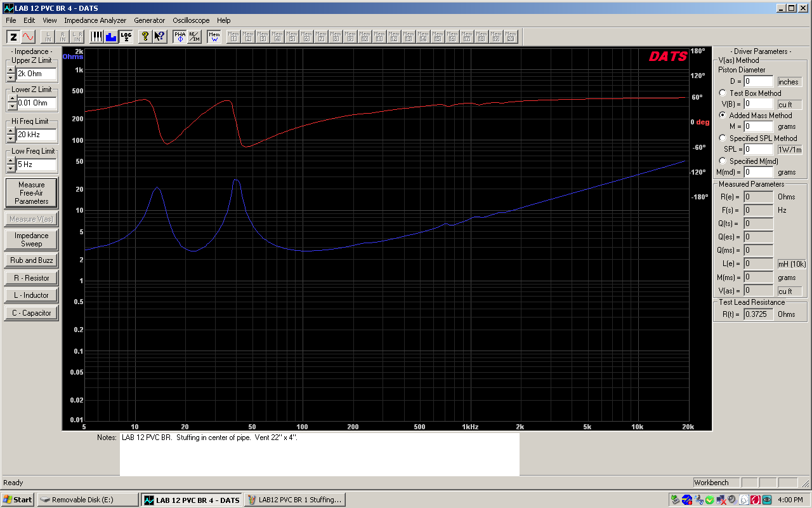Increase Upper Z Limit with up arrow
The height and width of the screenshot is (508, 812).
tap(11, 70)
